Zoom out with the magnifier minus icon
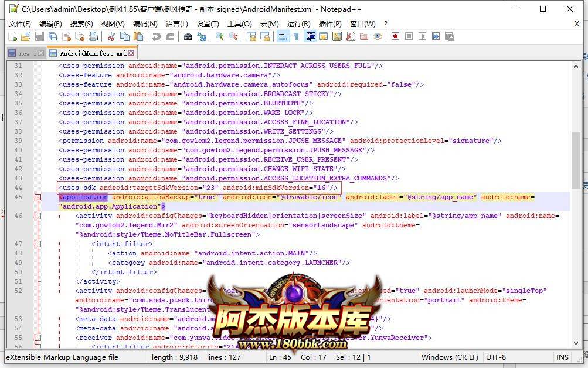Viewport: 588px width, 368px height. point(233,36)
